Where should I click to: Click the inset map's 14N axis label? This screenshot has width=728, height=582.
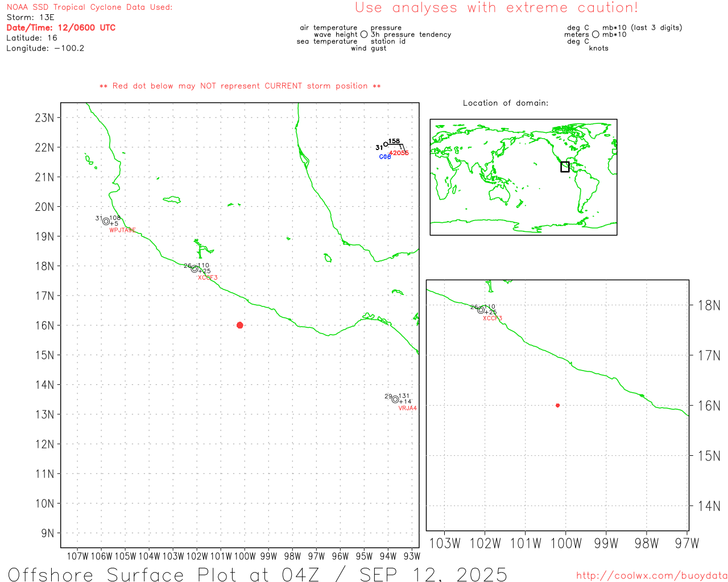pyautogui.click(x=709, y=506)
